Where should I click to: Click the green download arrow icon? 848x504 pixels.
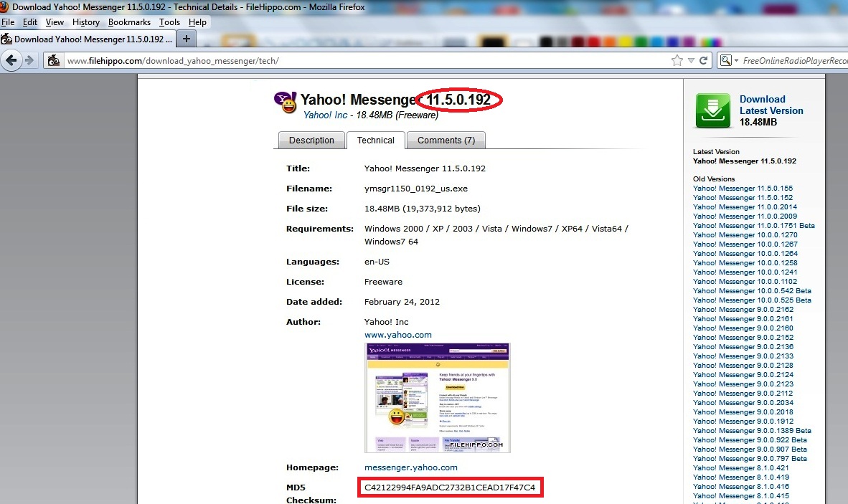coord(713,110)
